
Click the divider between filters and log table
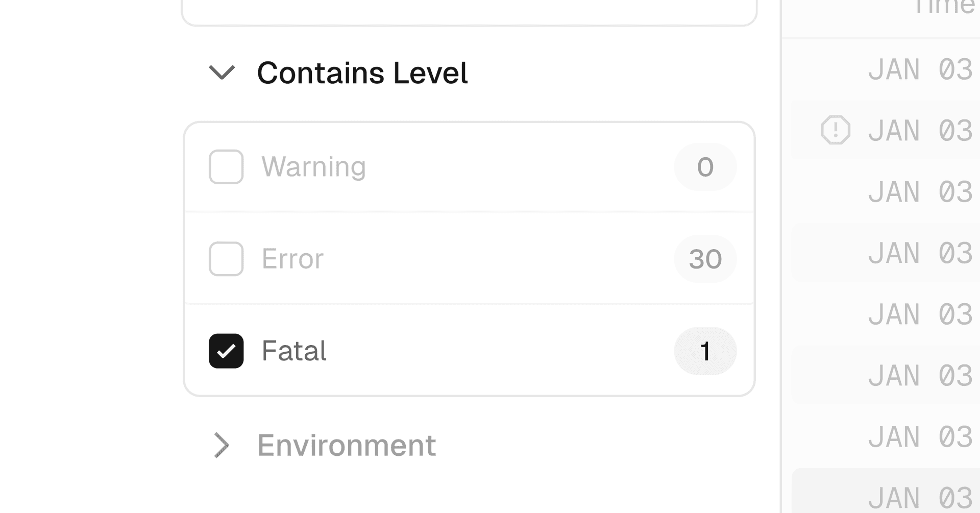[781, 255]
